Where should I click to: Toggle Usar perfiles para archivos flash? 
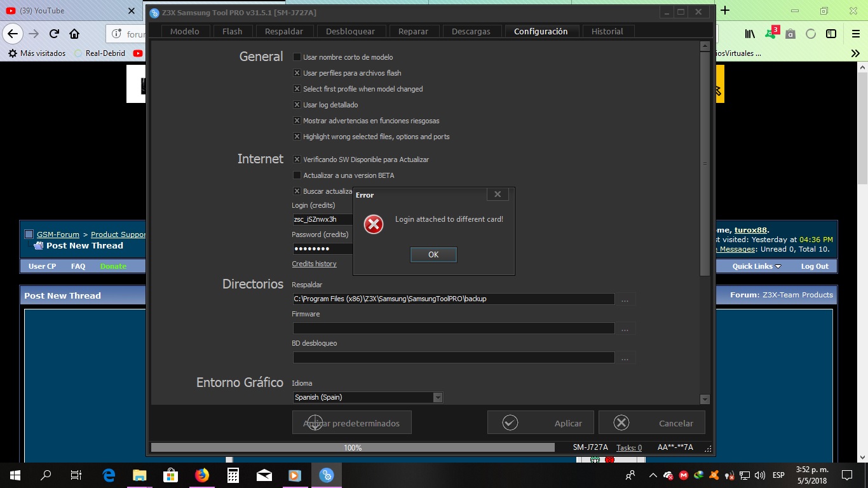point(297,73)
